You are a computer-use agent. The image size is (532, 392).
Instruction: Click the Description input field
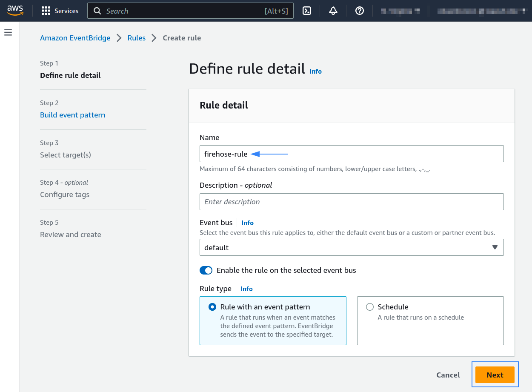[352, 202]
